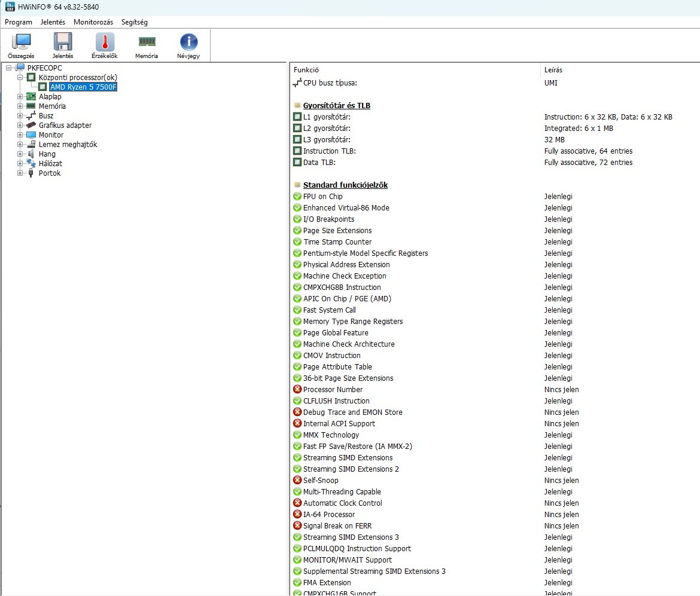Click the green check beside FPU on Chip
700x596 pixels.
coord(297,196)
